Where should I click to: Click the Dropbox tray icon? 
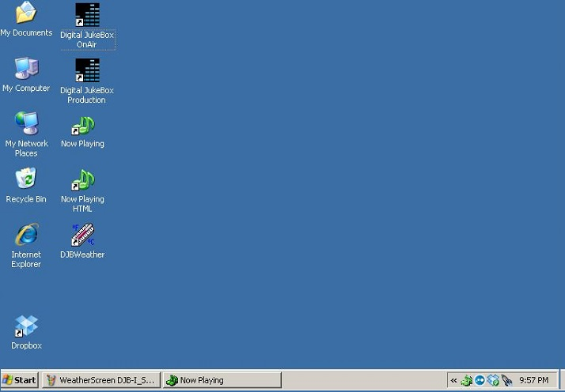tap(492, 380)
